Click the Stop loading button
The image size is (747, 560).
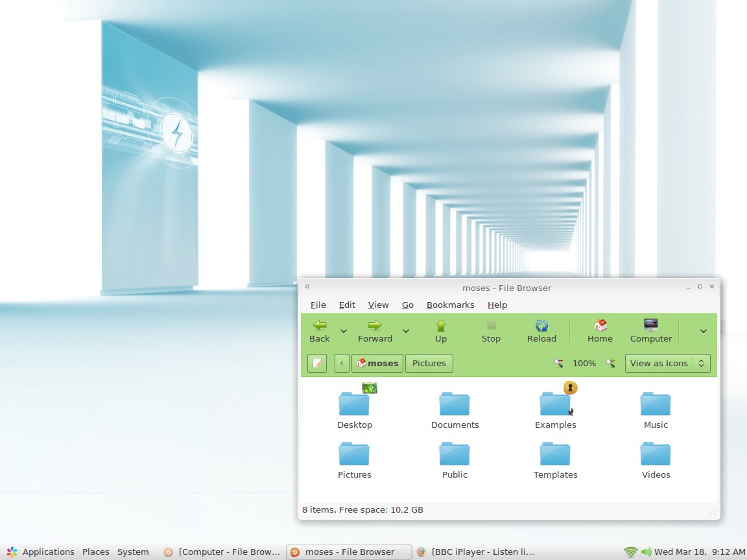tap(491, 331)
